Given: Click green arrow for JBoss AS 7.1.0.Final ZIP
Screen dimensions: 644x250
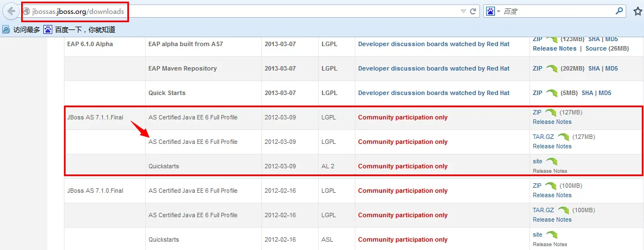Looking at the screenshot, I should [x=552, y=186].
